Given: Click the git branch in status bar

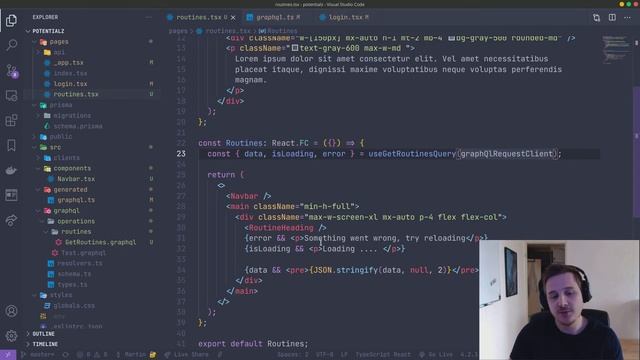Looking at the screenshot, I should [38, 355].
